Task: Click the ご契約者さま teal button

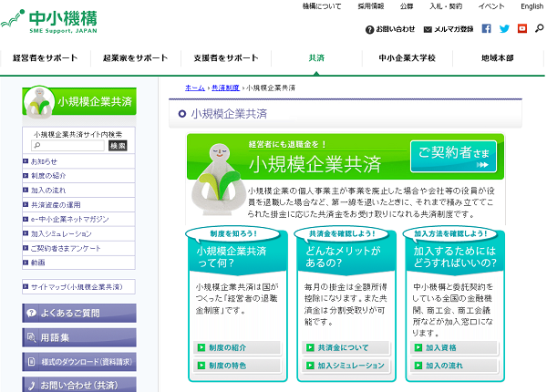Action: [453, 156]
